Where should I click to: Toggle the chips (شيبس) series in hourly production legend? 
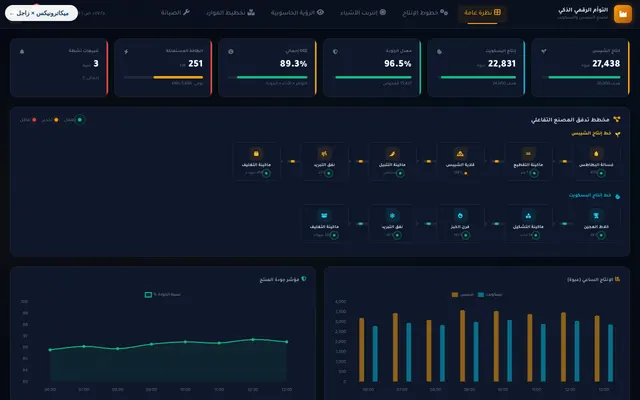(x=462, y=295)
